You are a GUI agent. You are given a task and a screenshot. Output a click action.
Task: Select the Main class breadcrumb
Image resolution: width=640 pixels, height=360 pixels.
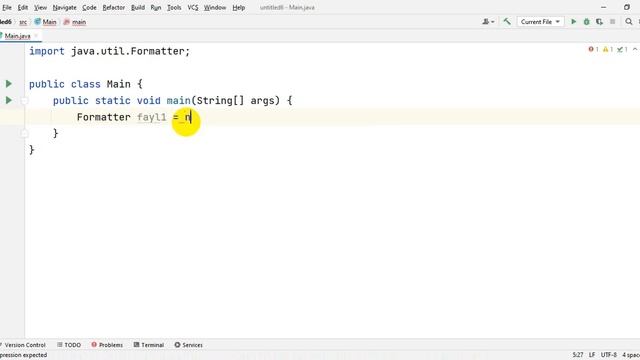click(46, 22)
